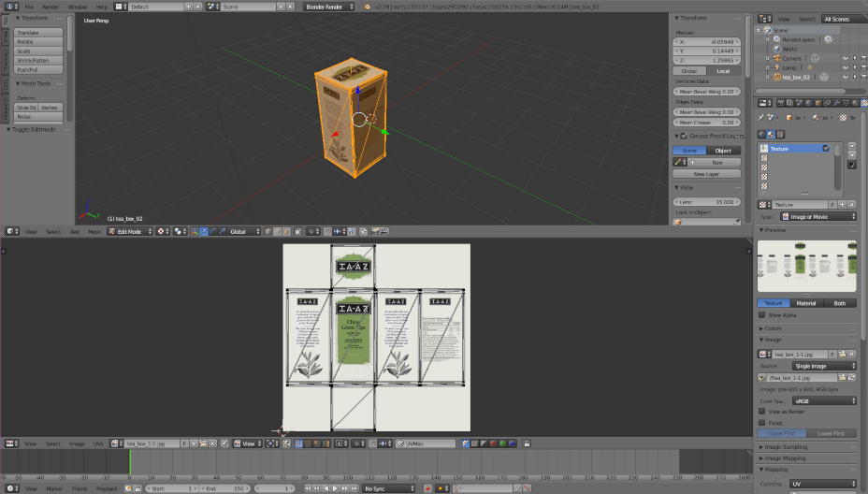Screen dimensions: 868x494
Task: Enable the View as Render checkbox
Action: pyautogui.click(x=762, y=412)
